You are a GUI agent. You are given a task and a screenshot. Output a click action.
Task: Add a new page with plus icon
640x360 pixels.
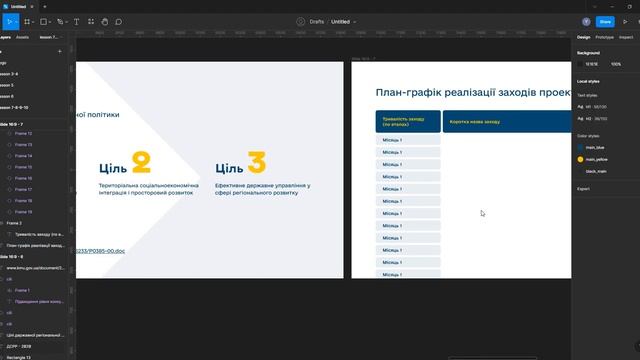click(60, 51)
